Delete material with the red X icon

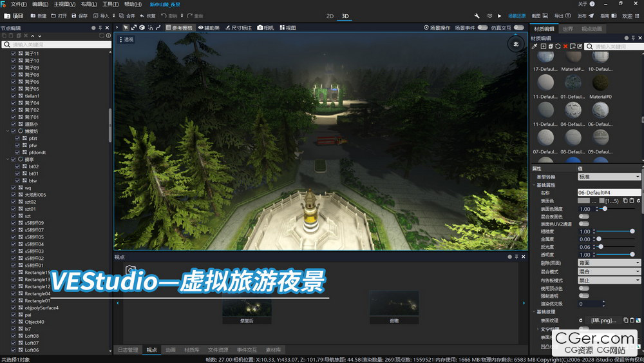pyautogui.click(x=565, y=46)
